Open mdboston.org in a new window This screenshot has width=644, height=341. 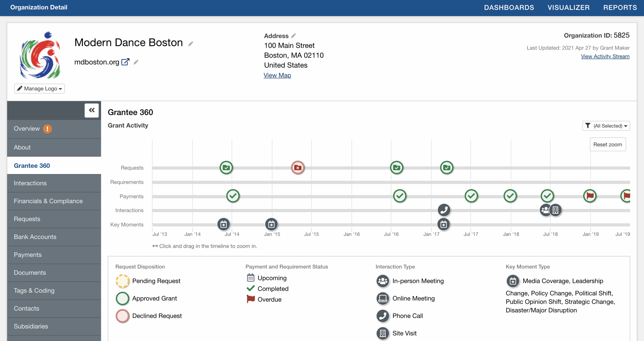[125, 62]
